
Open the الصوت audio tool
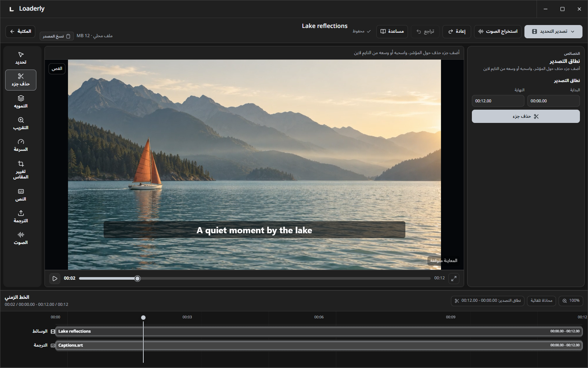21,238
